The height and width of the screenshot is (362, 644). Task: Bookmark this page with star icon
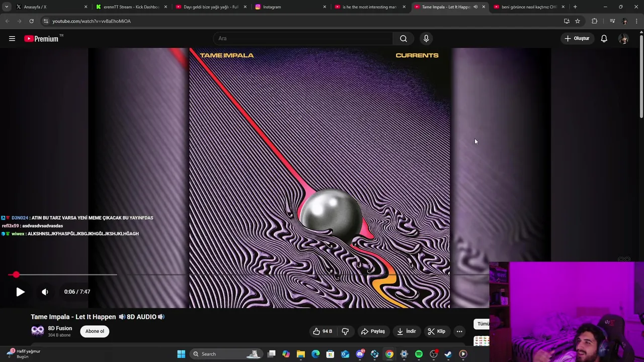click(578, 21)
